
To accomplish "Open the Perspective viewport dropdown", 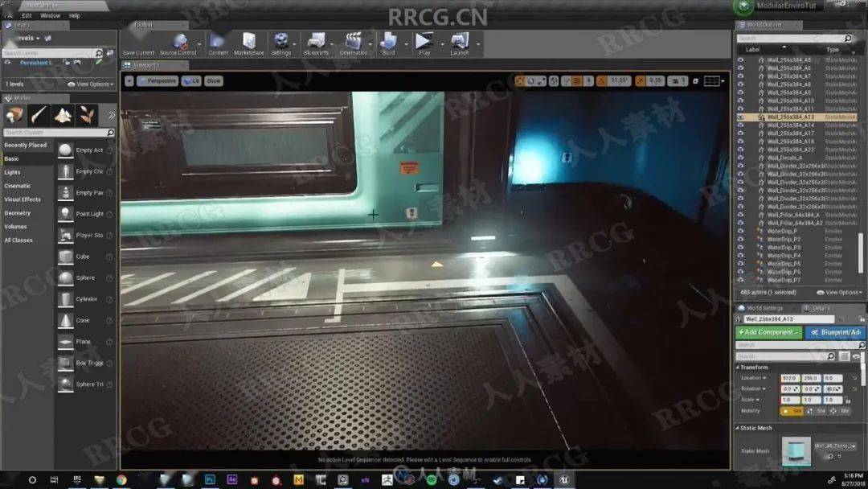I will pyautogui.click(x=158, y=81).
